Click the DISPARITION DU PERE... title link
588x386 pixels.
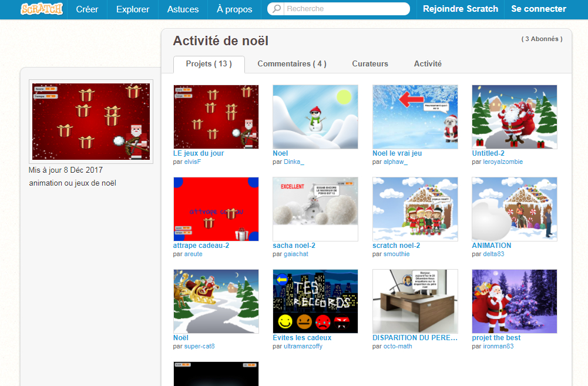(415, 338)
